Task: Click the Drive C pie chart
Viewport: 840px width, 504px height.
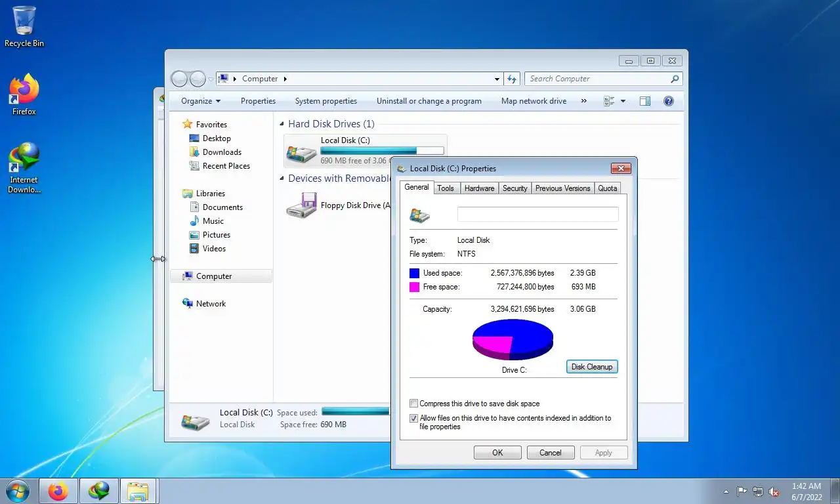Action: click(x=513, y=339)
